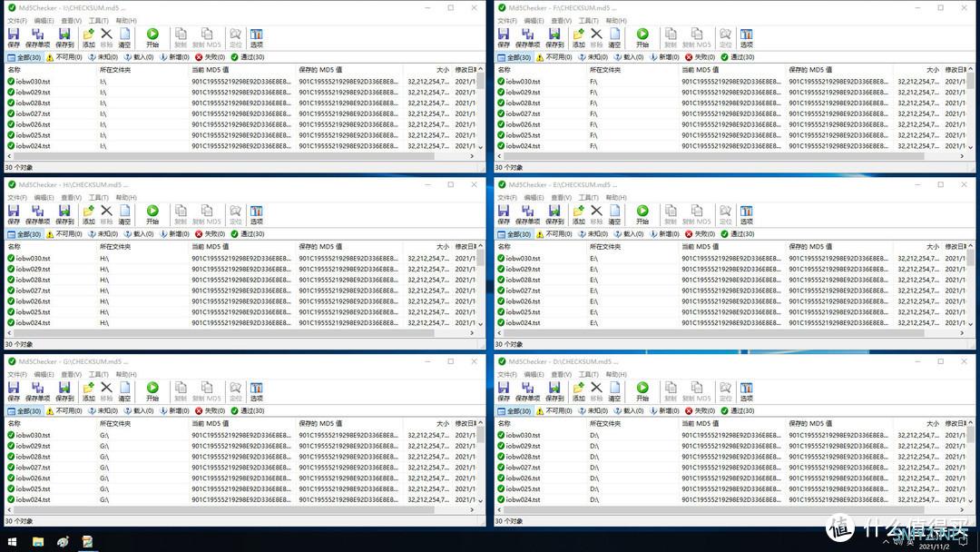Image resolution: width=980 pixels, height=552 pixels.
Task: Click 开始 (Start) icon in the I:\ window
Action: tap(152, 37)
